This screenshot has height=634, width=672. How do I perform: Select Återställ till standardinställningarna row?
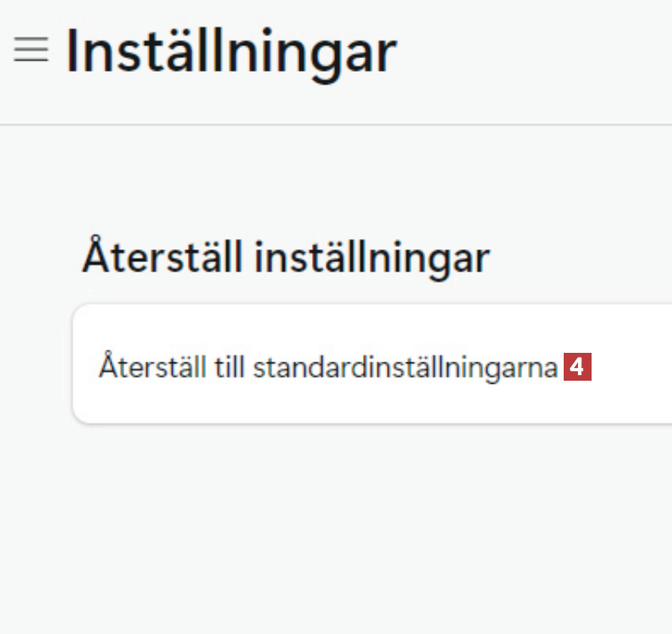point(372,364)
